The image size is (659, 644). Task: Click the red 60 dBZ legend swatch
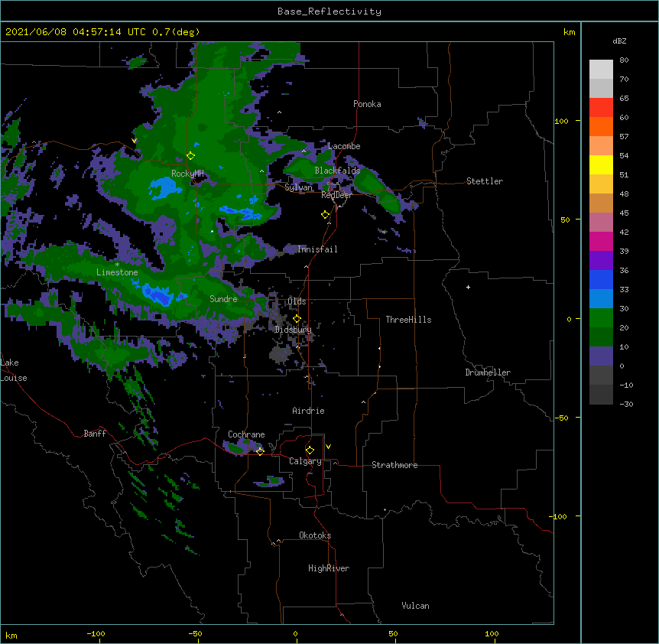[x=601, y=108]
